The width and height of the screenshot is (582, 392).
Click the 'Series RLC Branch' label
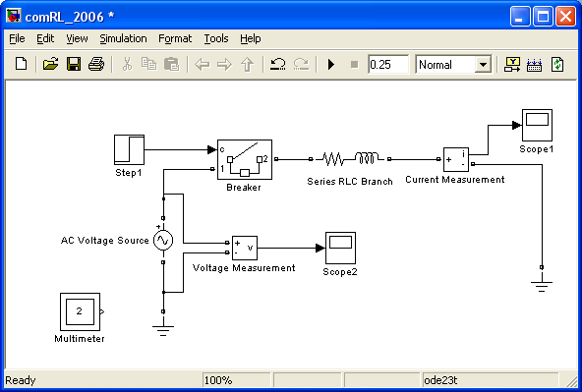point(350,182)
